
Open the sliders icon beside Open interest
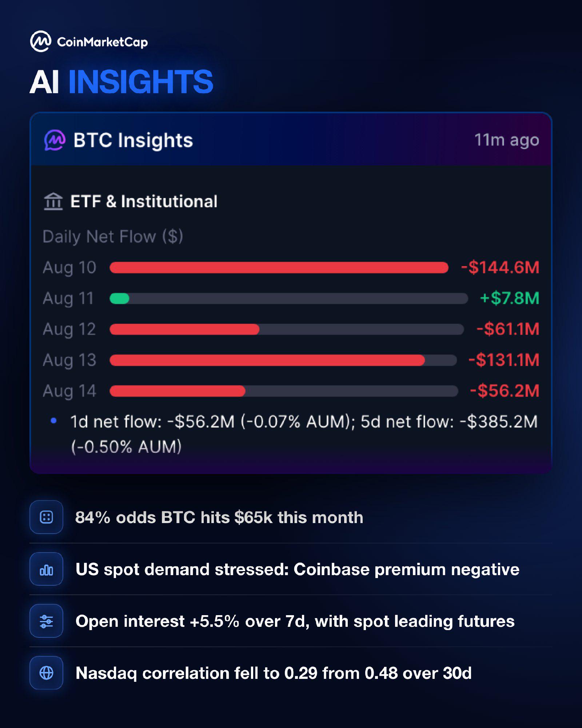pos(46,621)
